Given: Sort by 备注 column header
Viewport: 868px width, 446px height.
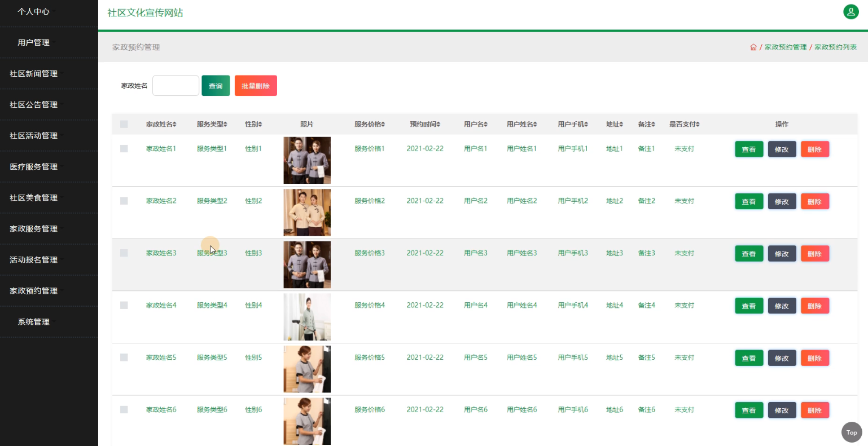Looking at the screenshot, I should point(647,124).
